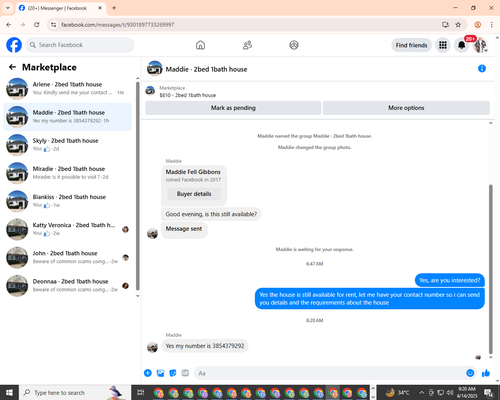This screenshot has width=500, height=400.
Task: Open Chrome three-dot menu
Action: [x=492, y=25]
